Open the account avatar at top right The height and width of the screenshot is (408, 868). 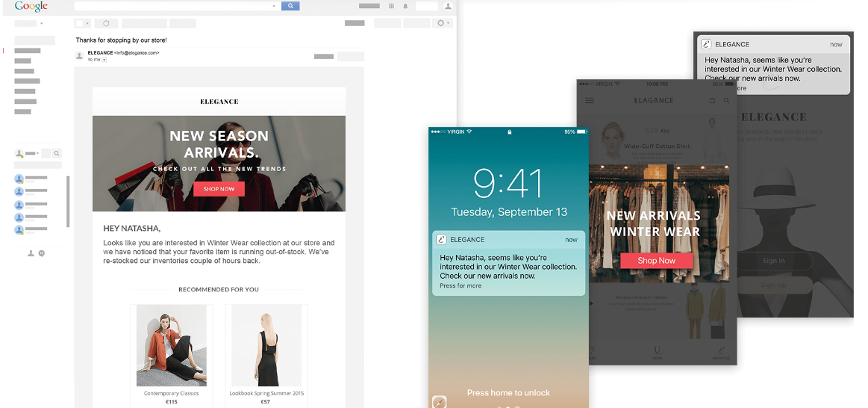pyautogui.click(x=449, y=6)
